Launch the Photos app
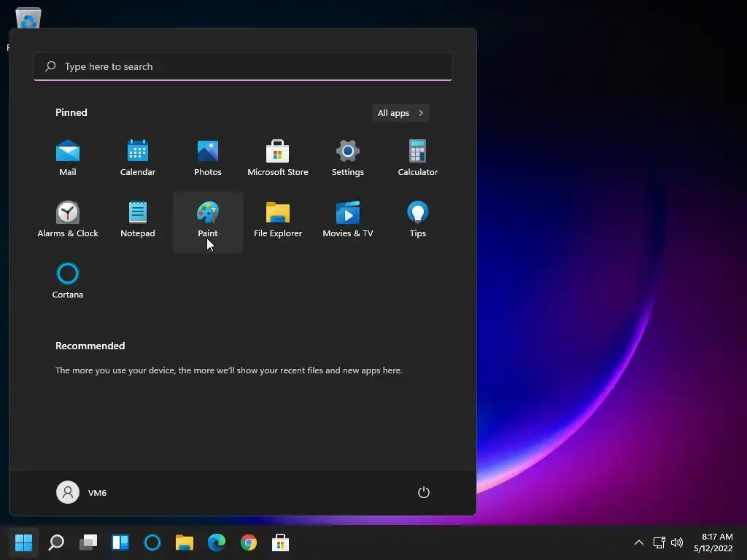 point(208,158)
